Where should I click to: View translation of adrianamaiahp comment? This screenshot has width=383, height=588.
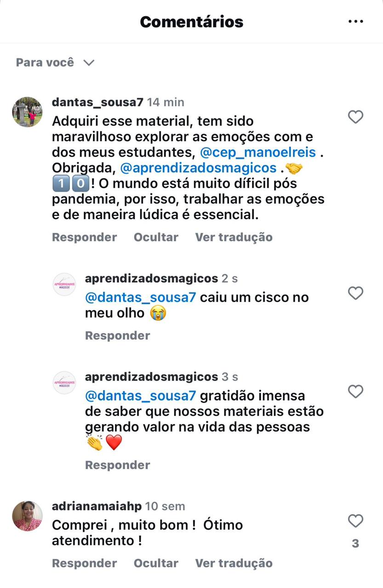click(x=234, y=563)
